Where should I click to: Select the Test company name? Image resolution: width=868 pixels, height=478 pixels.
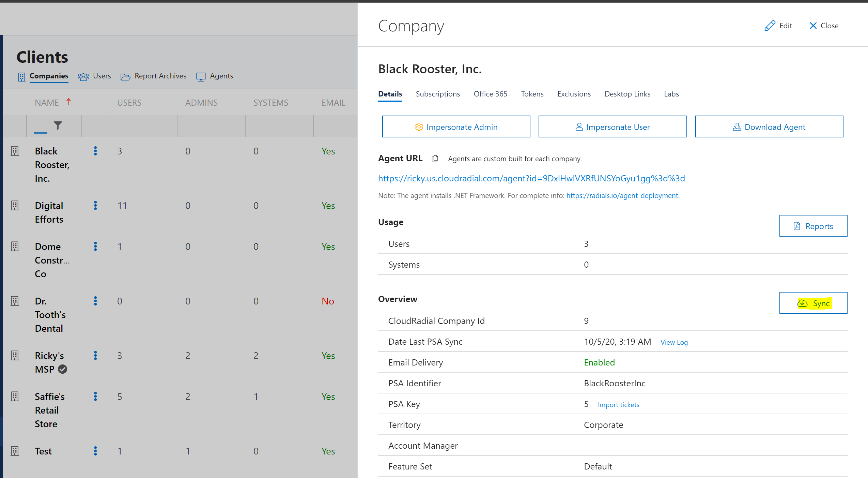pos(43,451)
